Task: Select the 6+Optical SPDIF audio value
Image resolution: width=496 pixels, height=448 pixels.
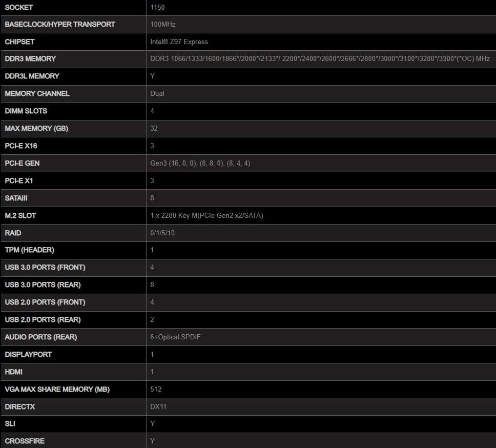Action: pos(178,337)
